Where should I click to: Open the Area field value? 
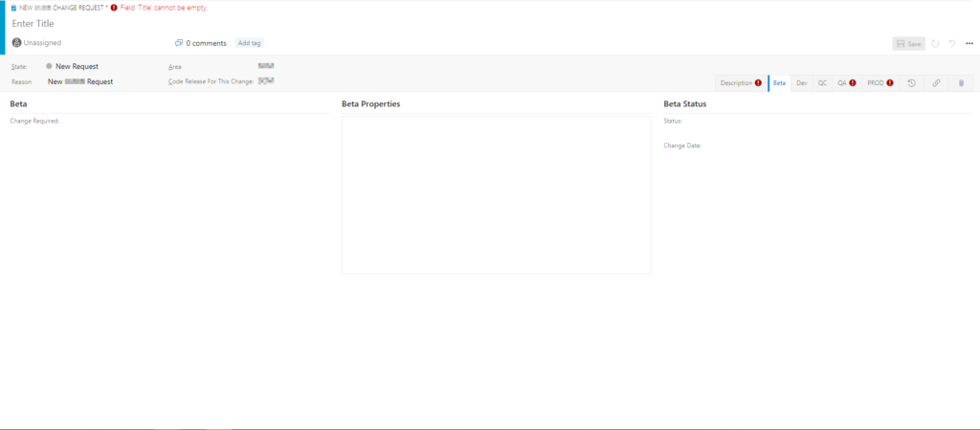(266, 66)
